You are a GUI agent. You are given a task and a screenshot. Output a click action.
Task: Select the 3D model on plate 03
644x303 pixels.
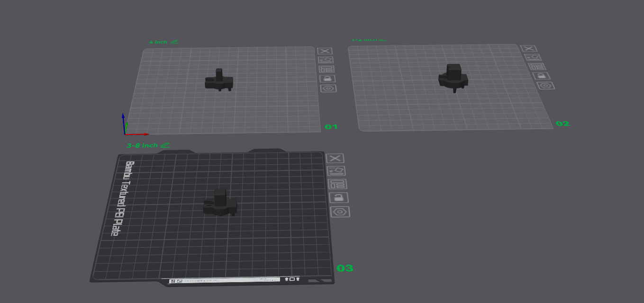pos(220,203)
